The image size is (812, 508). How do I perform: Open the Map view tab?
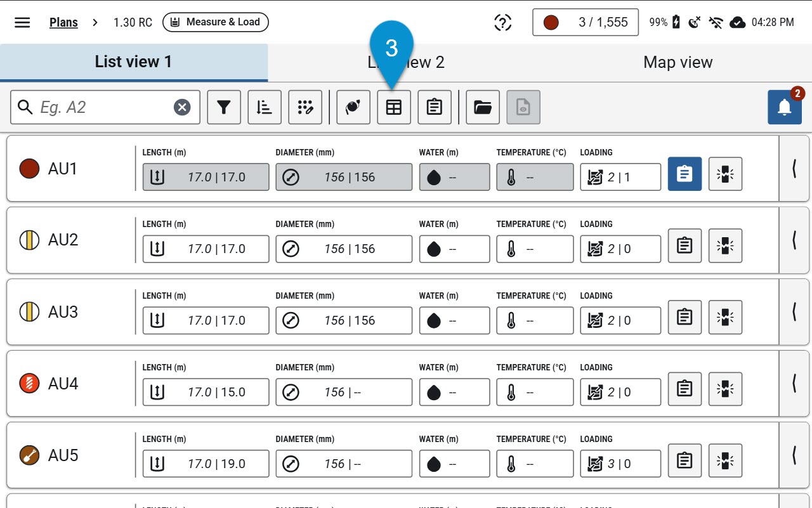[x=678, y=62]
